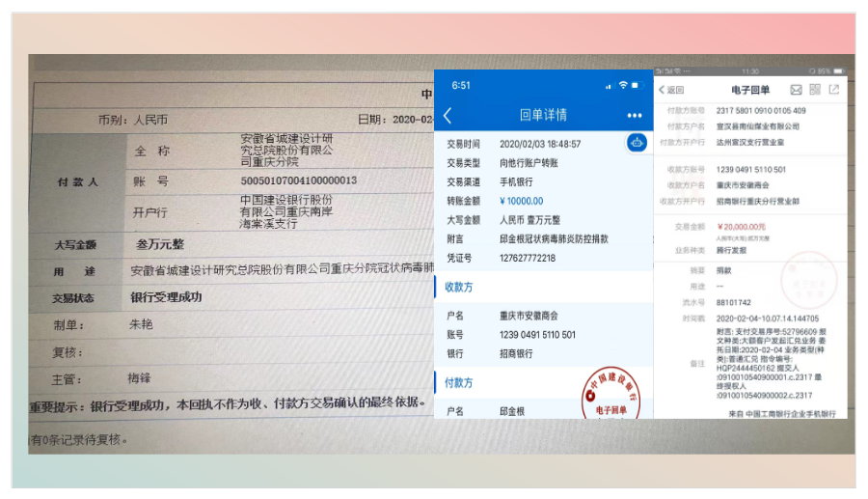Select 中国建设银行股份有限公司重庆南岸海棠溪支行 opening bank

click(x=286, y=211)
